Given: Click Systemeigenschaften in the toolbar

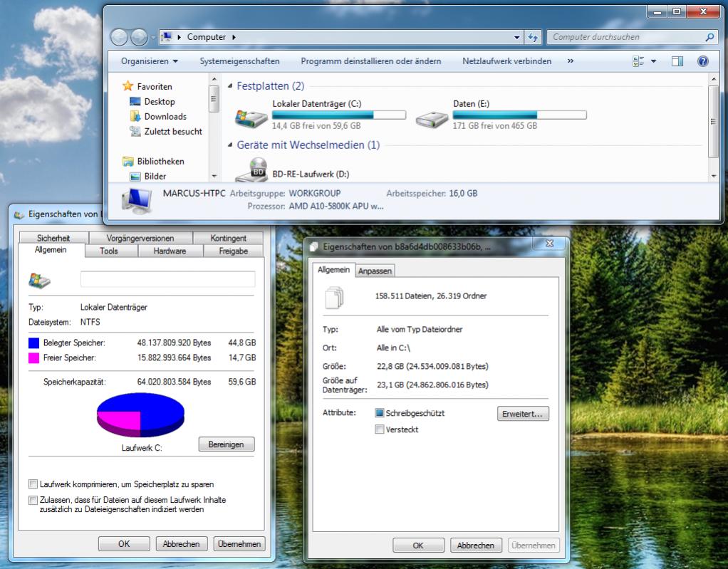Looking at the screenshot, I should (x=239, y=61).
